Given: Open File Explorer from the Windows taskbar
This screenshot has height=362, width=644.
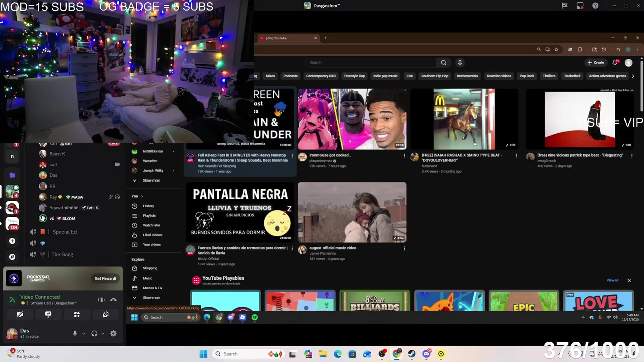Looking at the screenshot, I should (x=323, y=354).
